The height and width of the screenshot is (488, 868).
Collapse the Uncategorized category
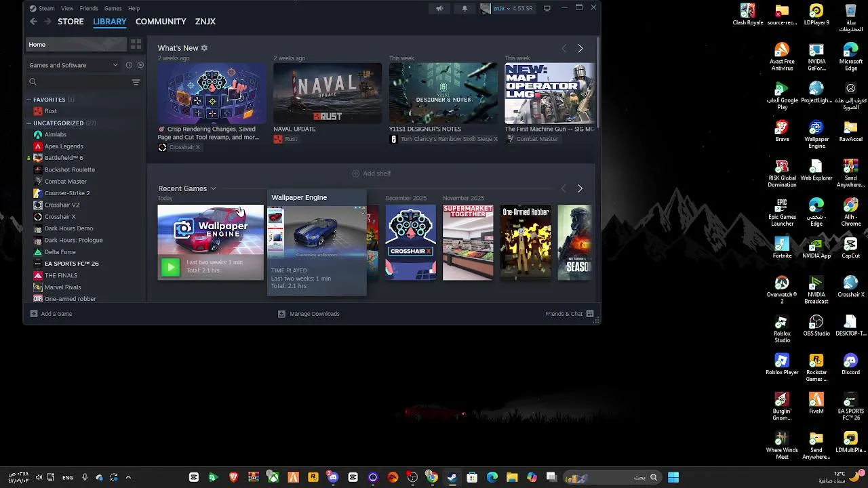point(29,123)
